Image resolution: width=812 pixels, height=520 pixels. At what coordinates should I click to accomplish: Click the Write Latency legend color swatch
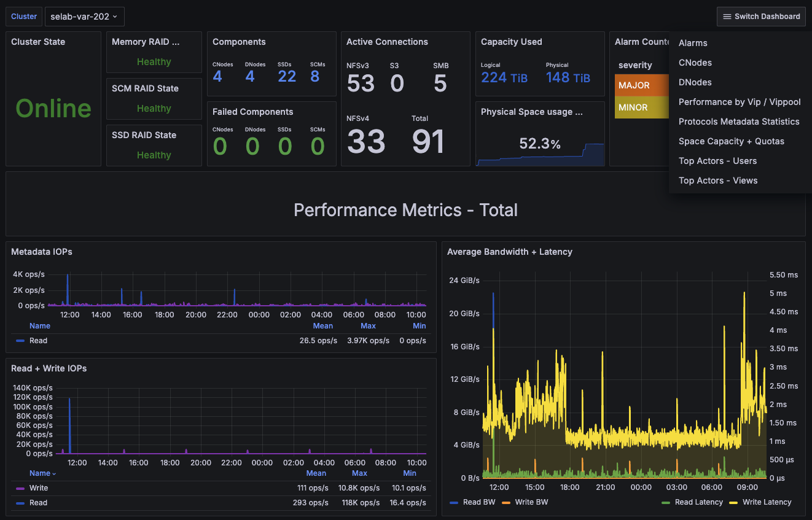733,502
